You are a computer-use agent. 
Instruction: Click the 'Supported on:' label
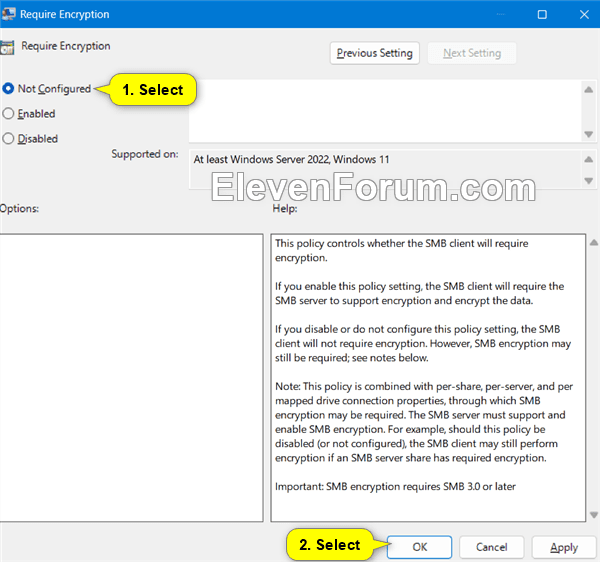click(145, 154)
